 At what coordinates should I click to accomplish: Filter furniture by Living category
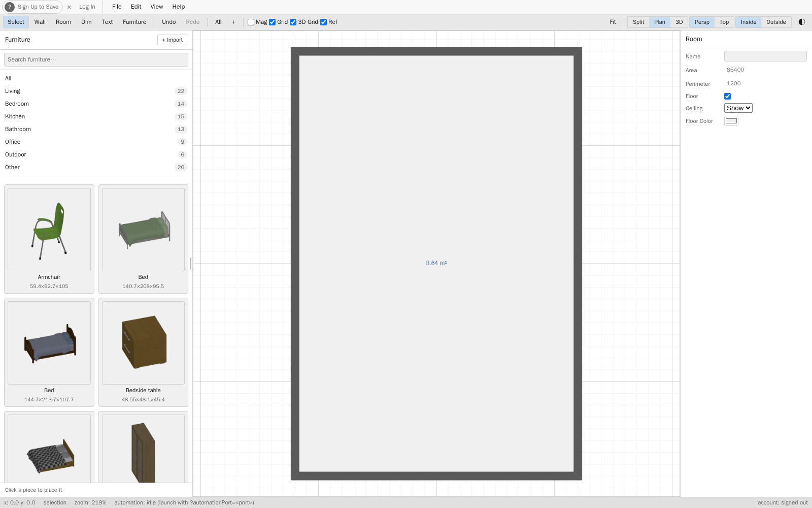tap(96, 91)
